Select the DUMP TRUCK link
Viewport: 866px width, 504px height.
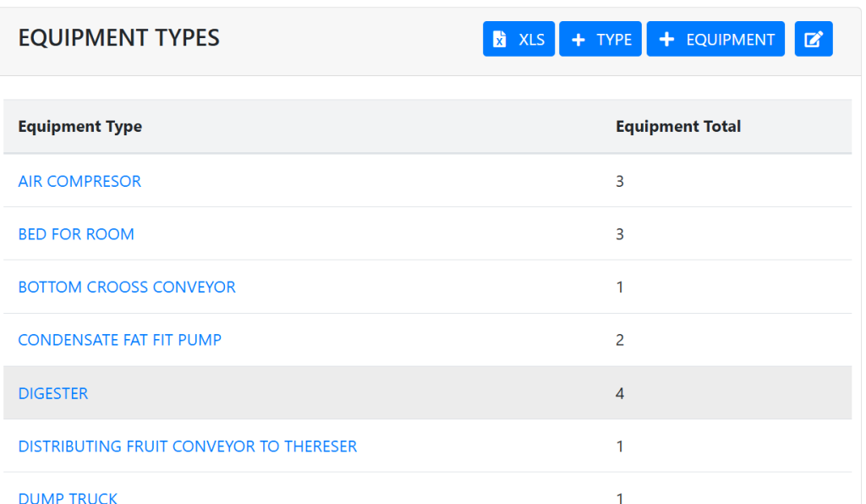click(68, 497)
